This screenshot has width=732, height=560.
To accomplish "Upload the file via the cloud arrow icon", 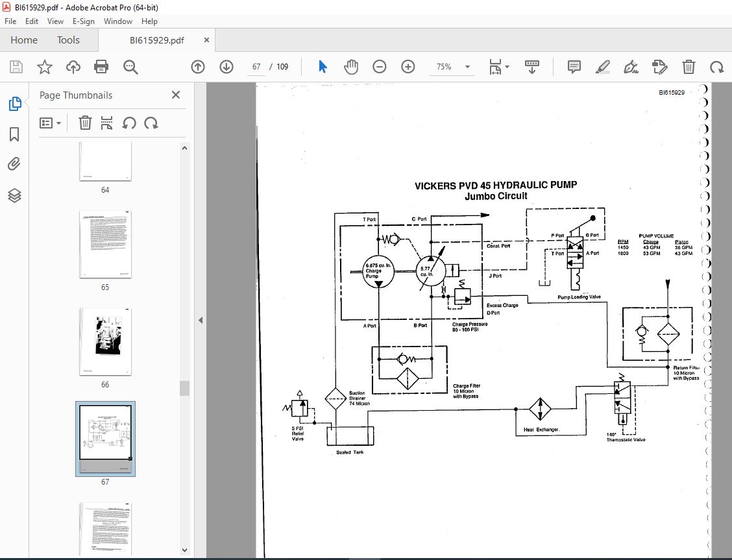I will 73,67.
